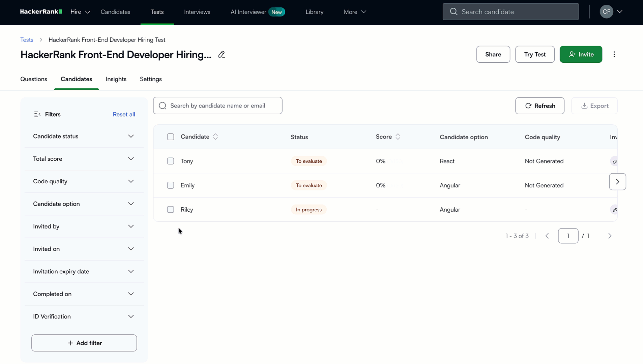Viewport: 643px width, 364px height.
Task: Copy Tony's report link icon
Action: [615, 161]
